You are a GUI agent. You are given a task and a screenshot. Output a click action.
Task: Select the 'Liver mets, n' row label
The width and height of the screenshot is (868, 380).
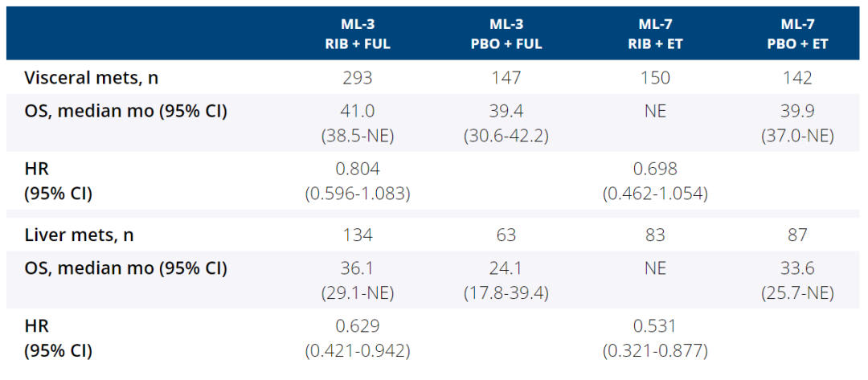[78, 234]
